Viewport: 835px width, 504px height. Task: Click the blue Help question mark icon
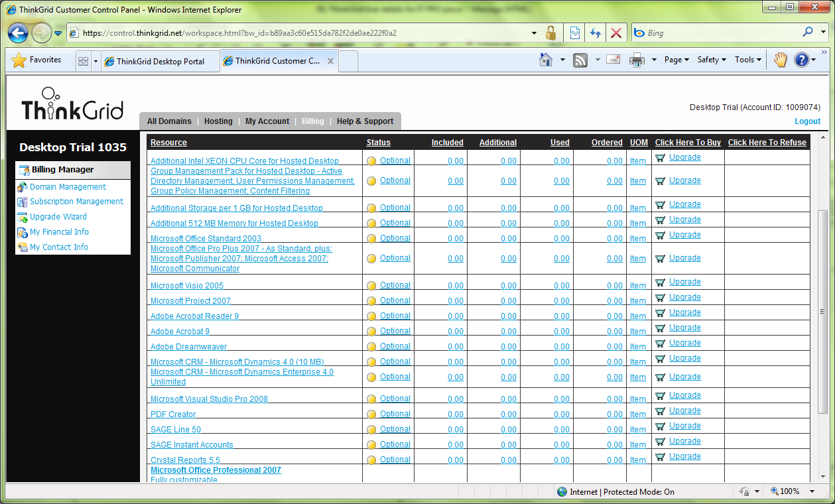coord(801,60)
